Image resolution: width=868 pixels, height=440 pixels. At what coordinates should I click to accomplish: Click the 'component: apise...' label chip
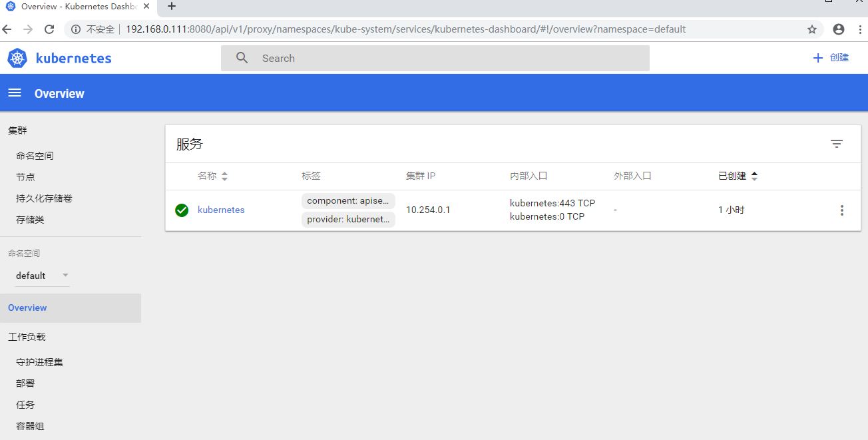[x=348, y=201]
